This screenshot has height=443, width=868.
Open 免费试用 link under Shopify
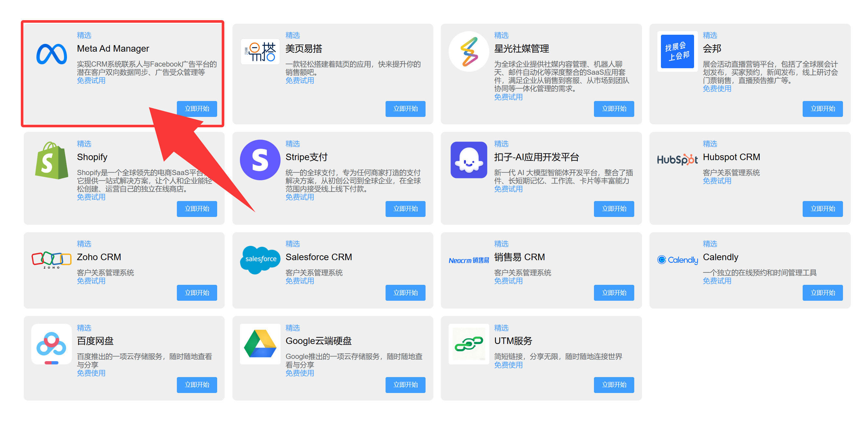point(91,197)
